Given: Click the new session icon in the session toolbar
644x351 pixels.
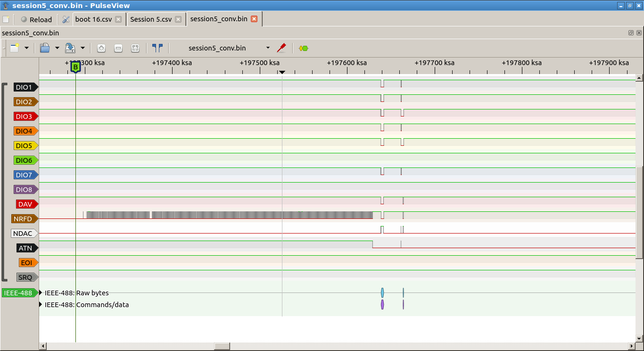Looking at the screenshot, I should coord(15,48).
